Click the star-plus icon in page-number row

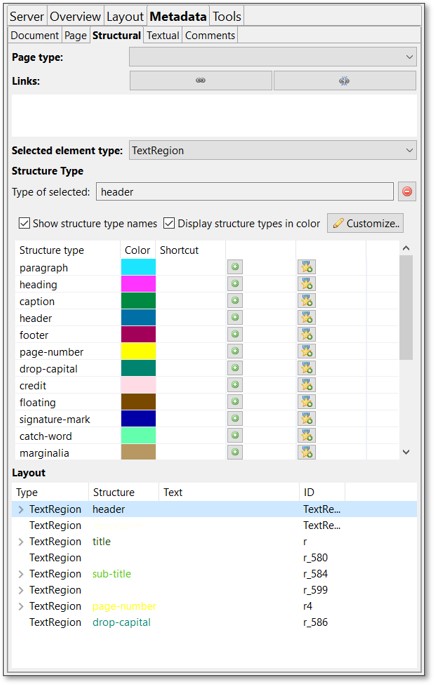pyautogui.click(x=306, y=351)
